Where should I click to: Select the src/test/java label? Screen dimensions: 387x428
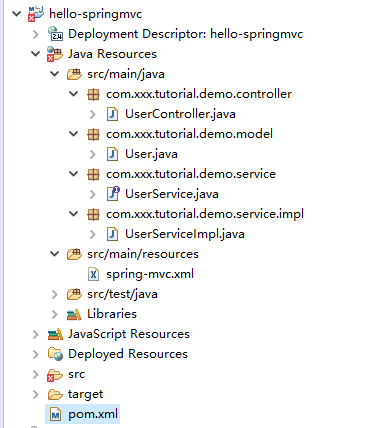tap(122, 294)
